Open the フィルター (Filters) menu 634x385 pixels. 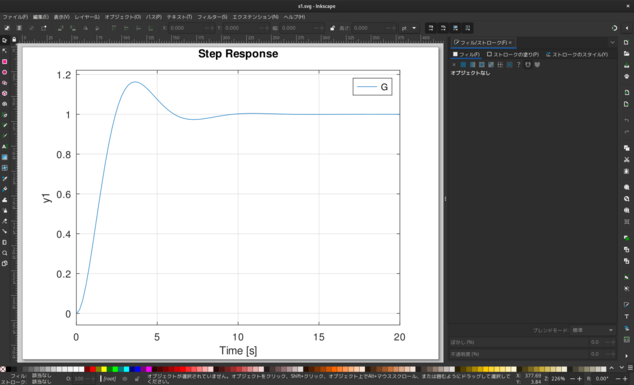tap(212, 17)
